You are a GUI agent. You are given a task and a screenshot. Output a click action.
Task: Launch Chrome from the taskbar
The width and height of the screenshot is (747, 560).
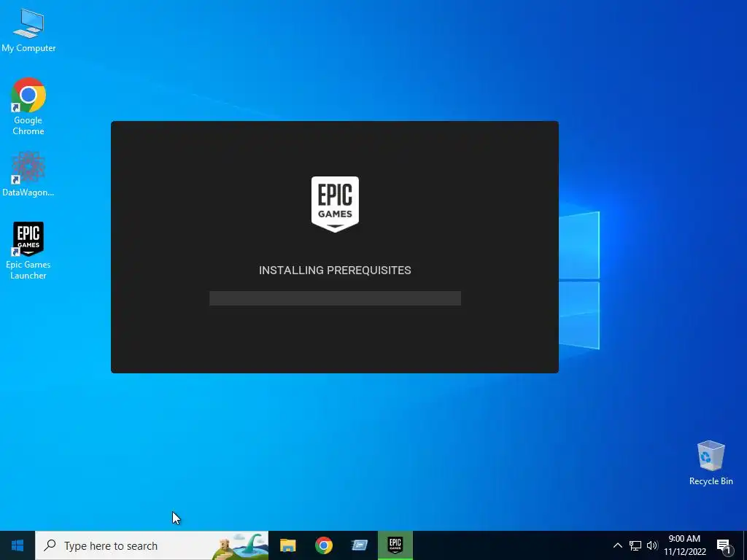(x=323, y=545)
